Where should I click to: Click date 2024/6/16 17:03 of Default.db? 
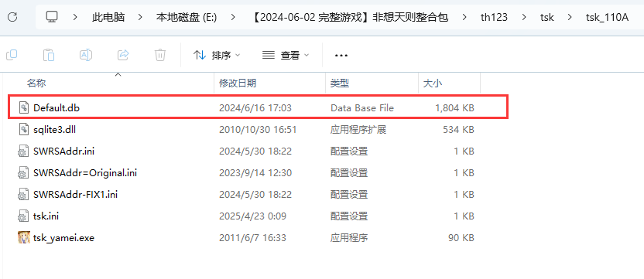click(255, 108)
